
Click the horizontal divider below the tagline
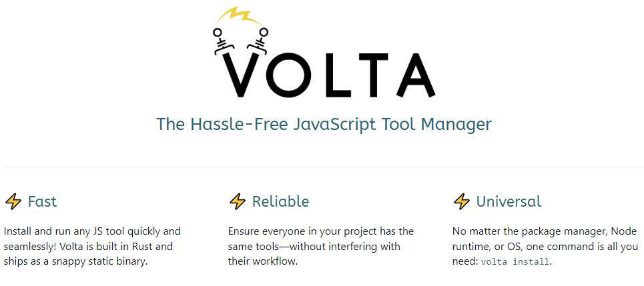[324, 167]
